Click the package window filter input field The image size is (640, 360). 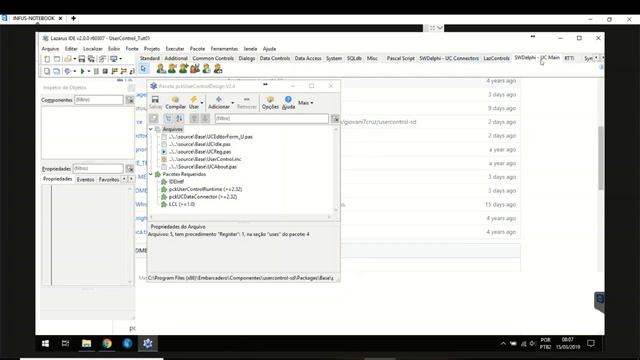tap(271, 118)
